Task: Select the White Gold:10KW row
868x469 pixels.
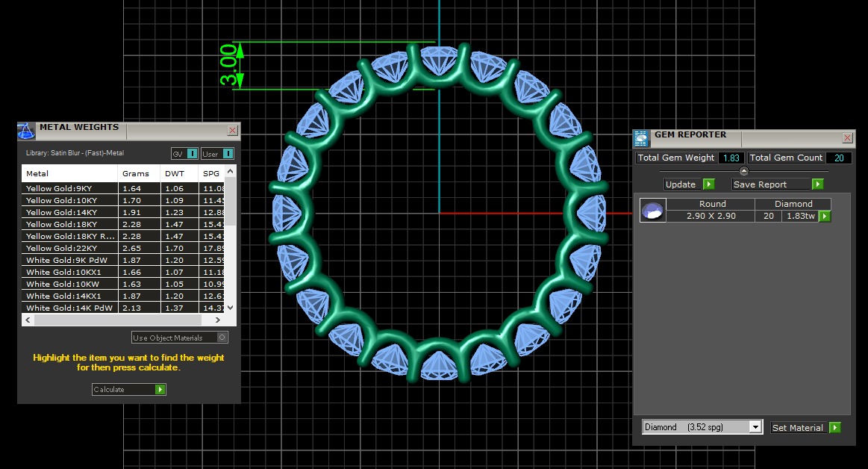Action: [123, 284]
